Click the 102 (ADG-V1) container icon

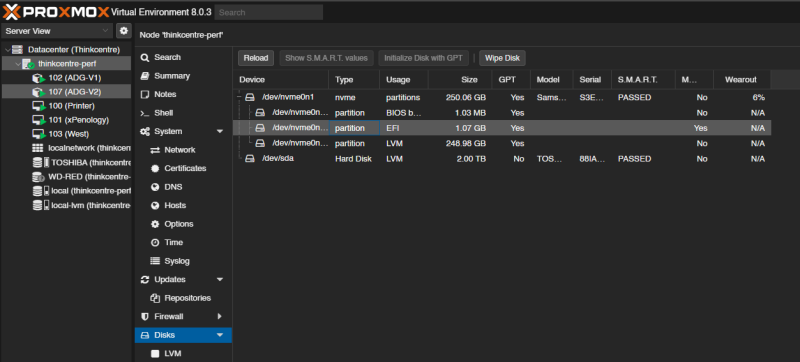pos(38,79)
